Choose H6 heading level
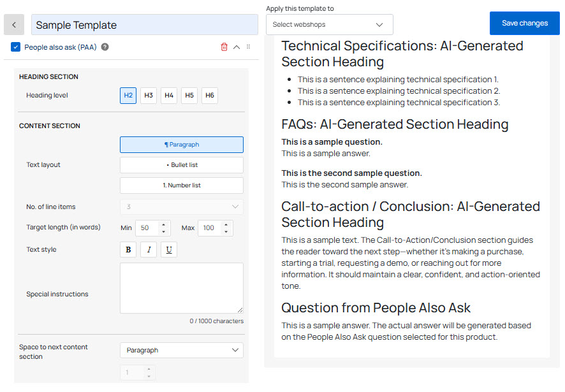 click(210, 96)
